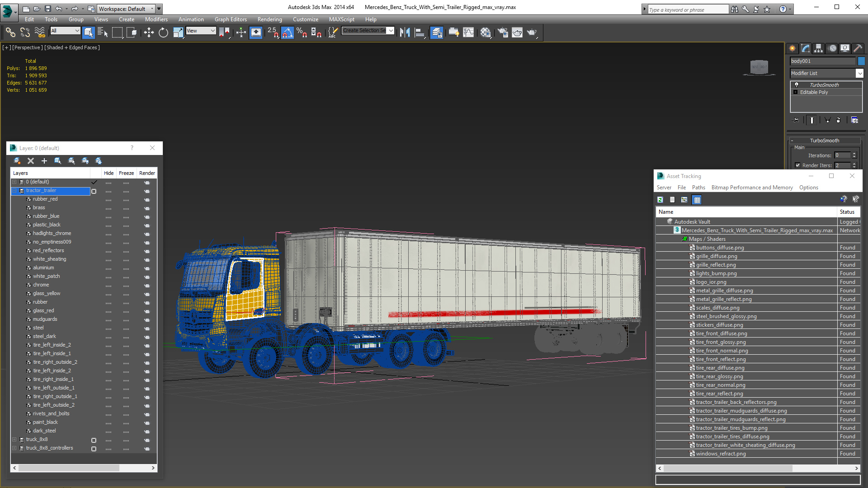Select the Select Object tool
Viewport: 868px width, 488px height.
(x=88, y=32)
